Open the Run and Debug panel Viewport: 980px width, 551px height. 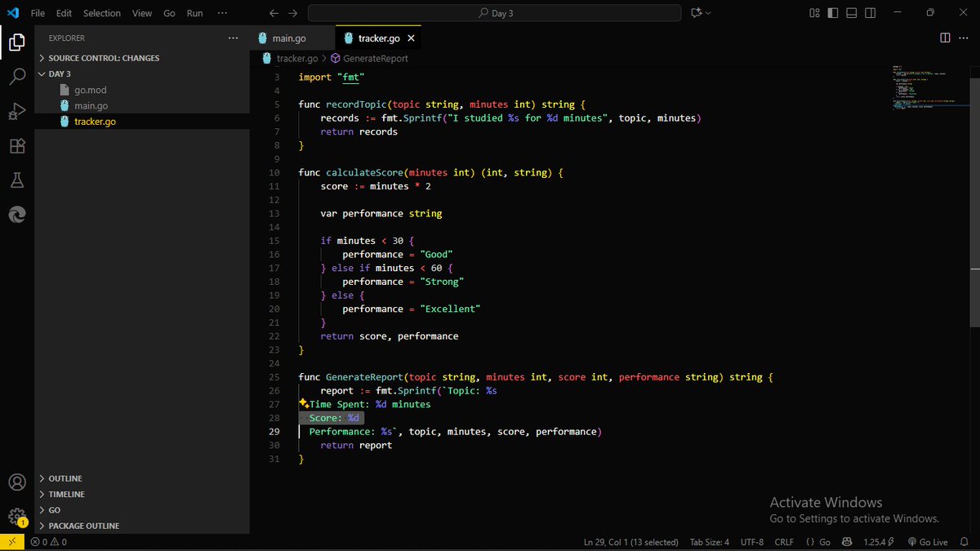point(17,111)
